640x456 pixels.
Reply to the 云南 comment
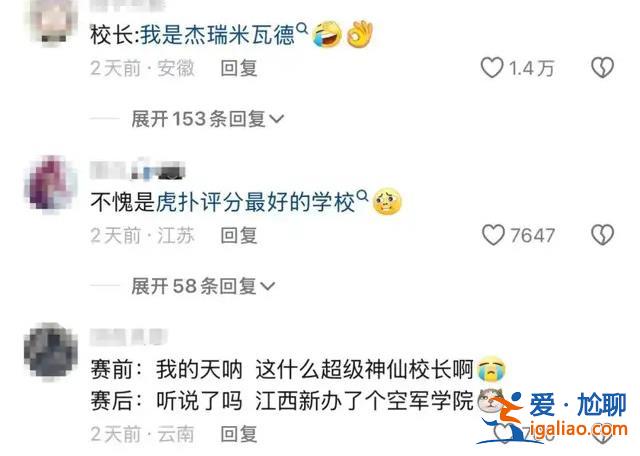point(239,434)
